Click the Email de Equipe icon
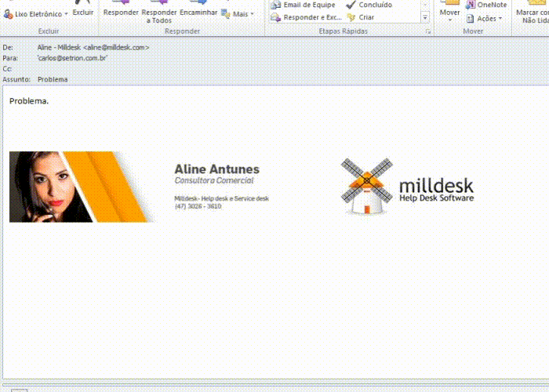549x392 pixels. tap(276, 5)
